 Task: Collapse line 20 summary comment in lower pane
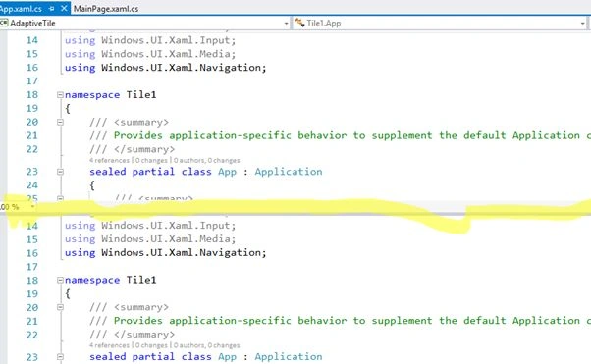(60, 307)
